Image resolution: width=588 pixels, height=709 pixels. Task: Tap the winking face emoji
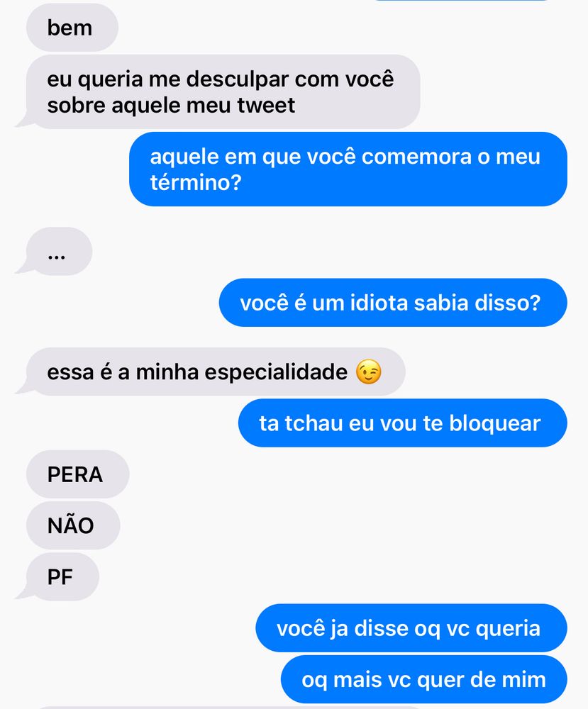[369, 372]
